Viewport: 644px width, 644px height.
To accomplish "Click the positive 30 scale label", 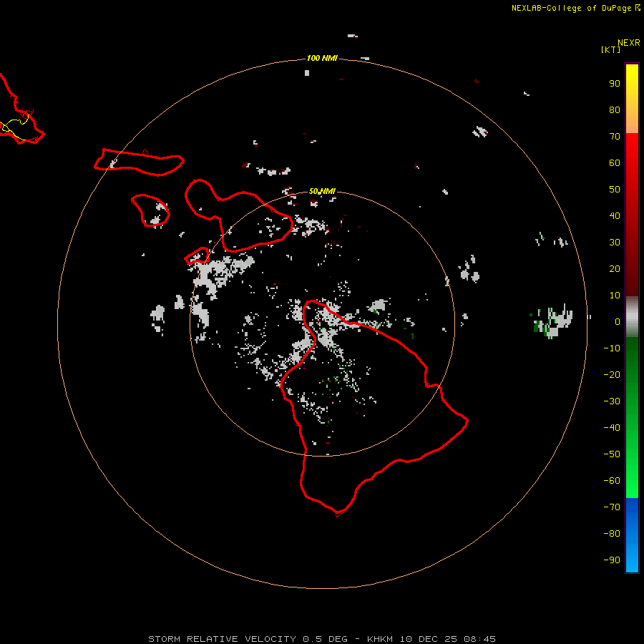I will tap(615, 243).
